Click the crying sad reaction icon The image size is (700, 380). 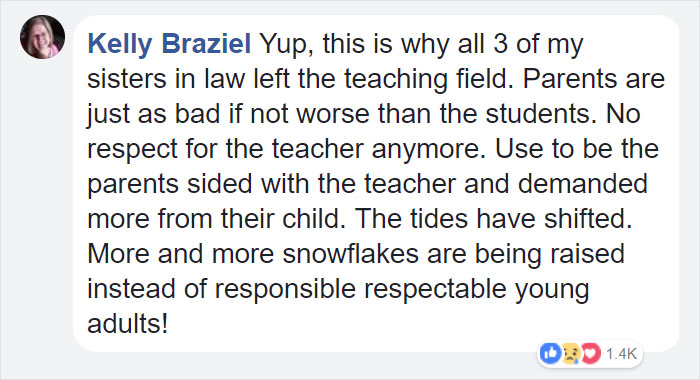coord(570,354)
